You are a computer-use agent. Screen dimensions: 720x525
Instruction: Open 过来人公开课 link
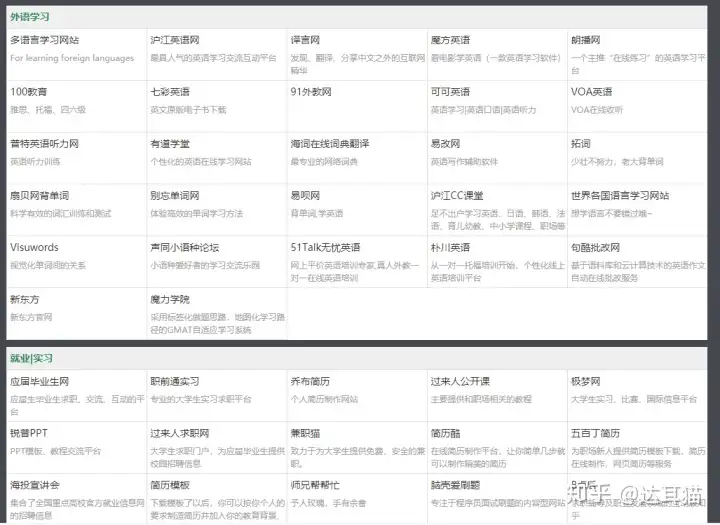(460, 381)
